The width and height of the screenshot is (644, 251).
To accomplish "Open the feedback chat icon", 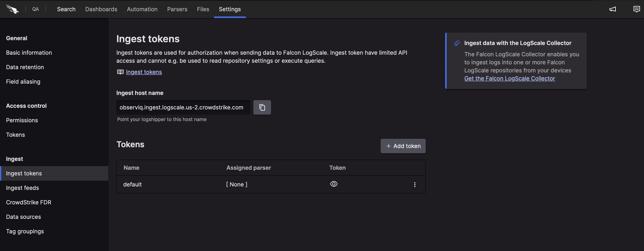I will (636, 9).
